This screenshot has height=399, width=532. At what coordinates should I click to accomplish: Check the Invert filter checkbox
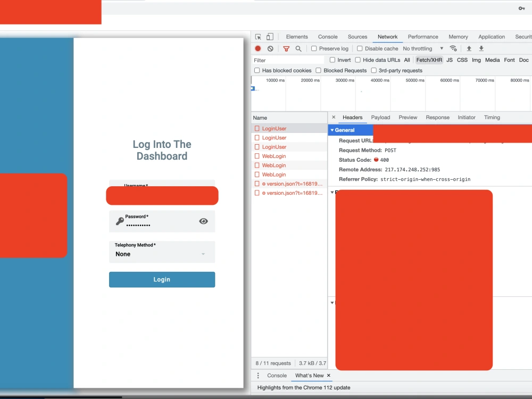pos(332,60)
